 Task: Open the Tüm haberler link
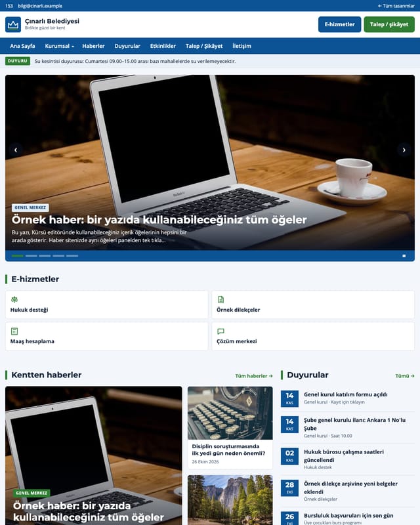tap(254, 376)
